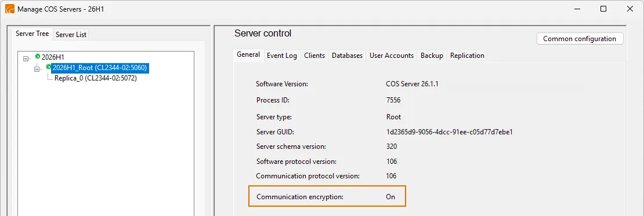Click the Communication protocol version value 106
Screen dimensions: 644x216
(x=392, y=176)
